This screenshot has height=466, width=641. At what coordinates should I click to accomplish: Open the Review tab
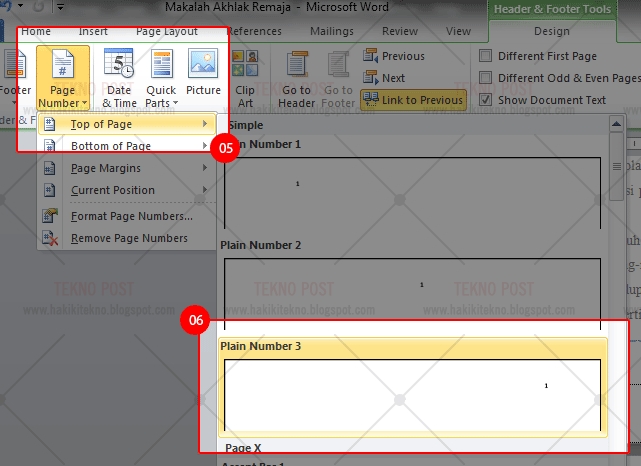tap(400, 31)
